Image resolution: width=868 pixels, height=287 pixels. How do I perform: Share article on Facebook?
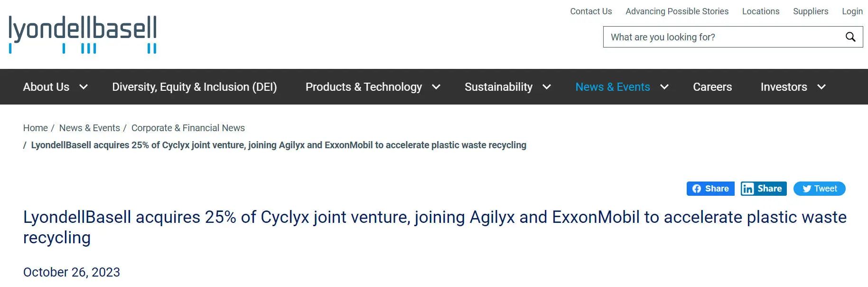(x=710, y=189)
